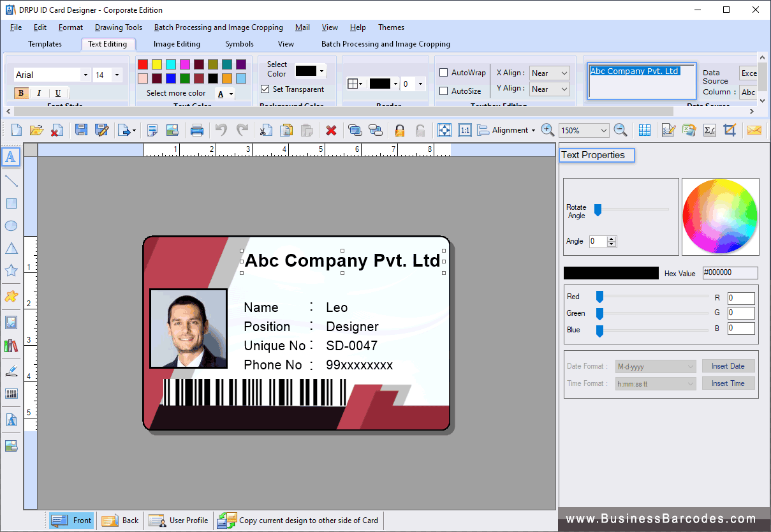Viewport: 771px width, 532px height.
Task: Pick the Signature tool in left sidebar
Action: click(x=11, y=370)
